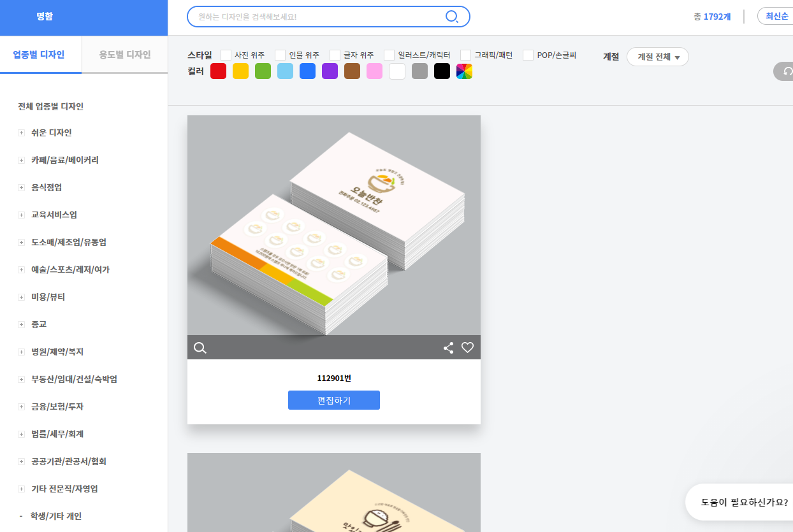Tick the 그래픽/패턴 checkbox

465,55
